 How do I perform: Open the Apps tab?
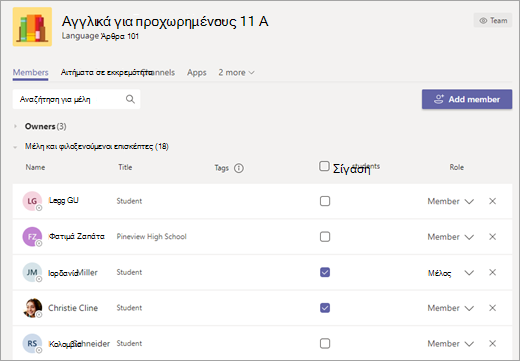[197, 72]
